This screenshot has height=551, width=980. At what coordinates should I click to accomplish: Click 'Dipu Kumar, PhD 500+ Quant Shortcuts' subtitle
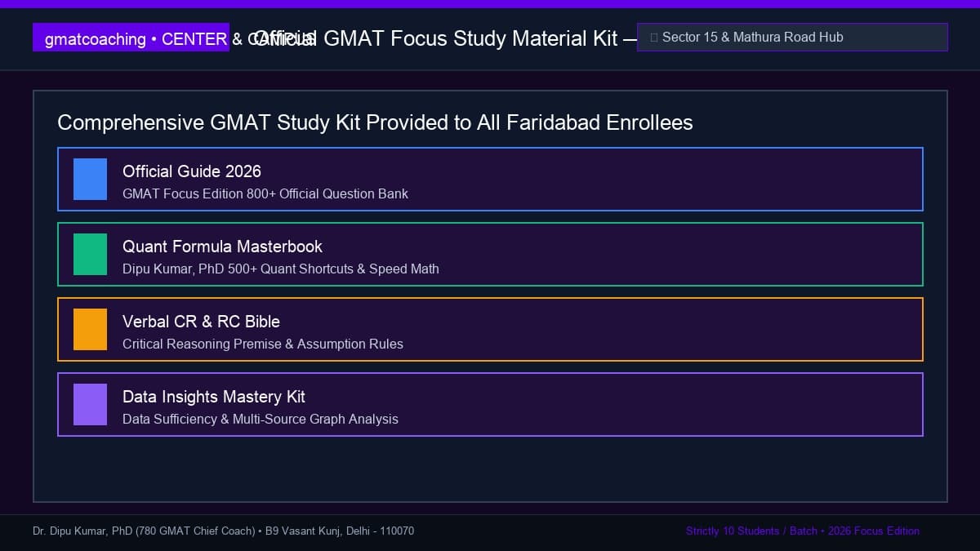point(281,269)
